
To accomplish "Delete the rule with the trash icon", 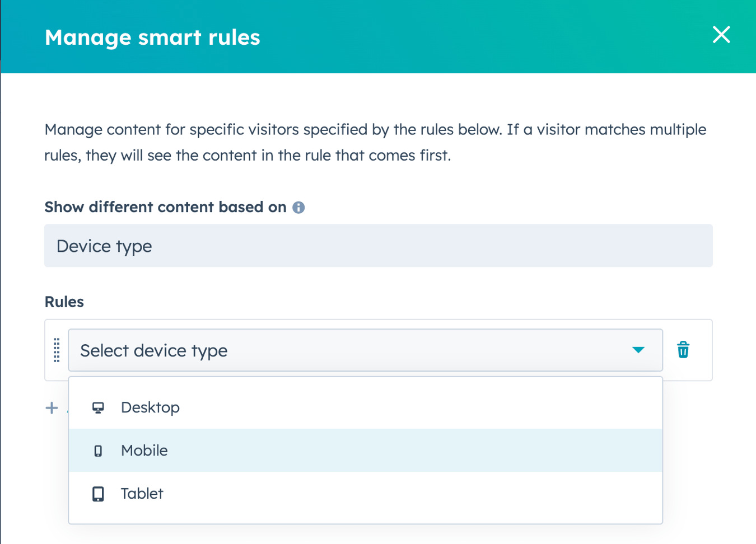I will point(683,350).
